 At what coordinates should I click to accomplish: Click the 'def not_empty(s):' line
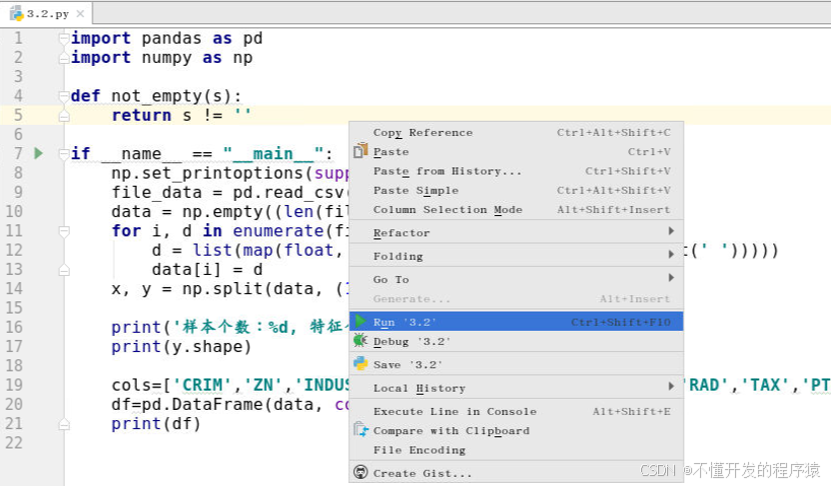point(156,96)
